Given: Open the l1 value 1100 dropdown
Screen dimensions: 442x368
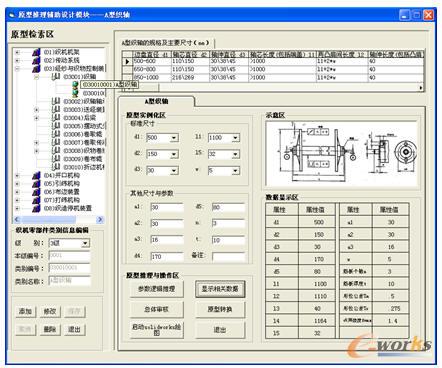Looking at the screenshot, I should coord(236,138).
